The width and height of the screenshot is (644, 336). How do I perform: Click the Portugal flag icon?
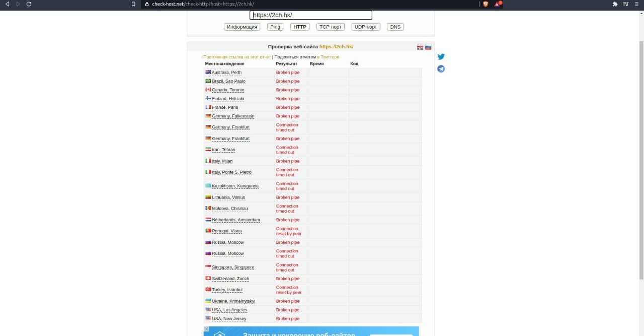[208, 231]
